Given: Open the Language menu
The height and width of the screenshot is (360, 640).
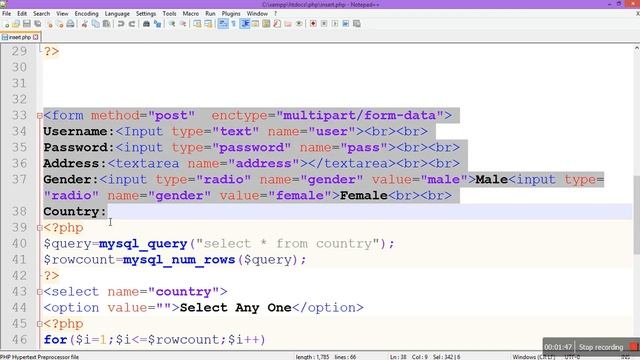Looking at the screenshot, I should coord(117,13).
